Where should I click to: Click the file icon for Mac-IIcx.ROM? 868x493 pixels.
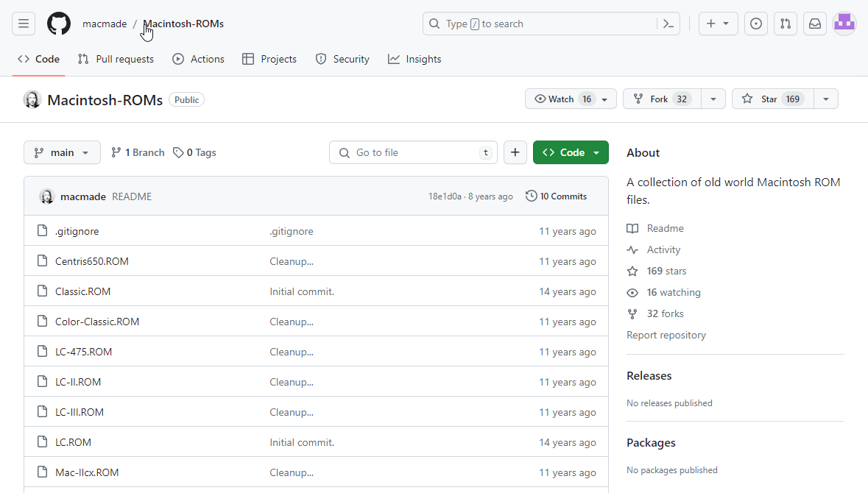pos(42,472)
